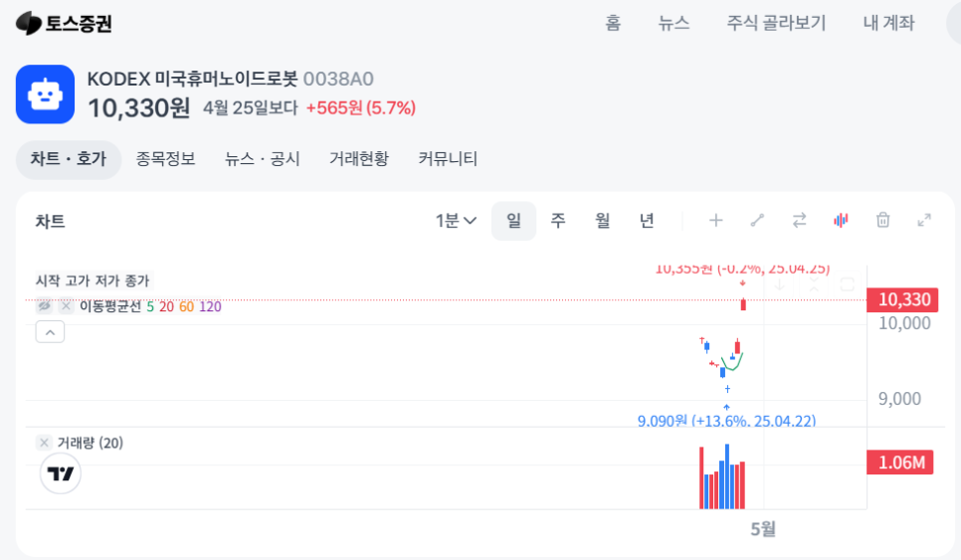The height and width of the screenshot is (560, 961).
Task: Click the 10,355원 high price annotation
Action: coord(742,270)
